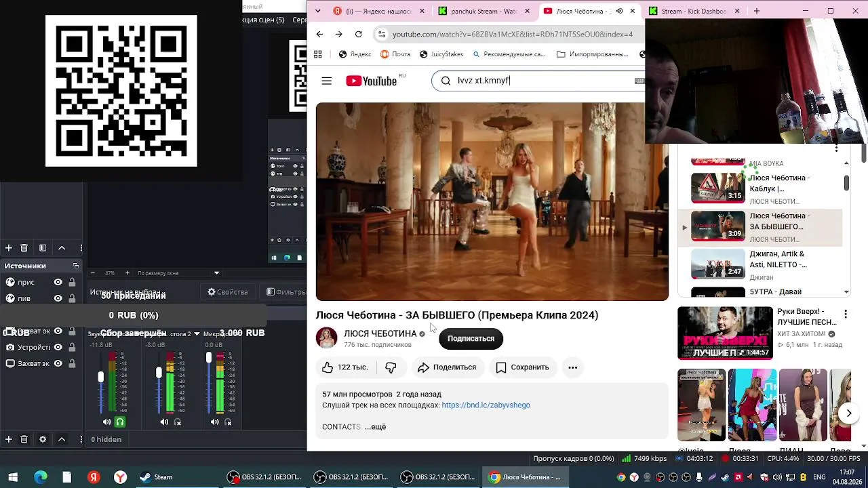The width and height of the screenshot is (868, 488).
Task: Launch Microsoft Edge from taskbar
Action: coord(41,477)
